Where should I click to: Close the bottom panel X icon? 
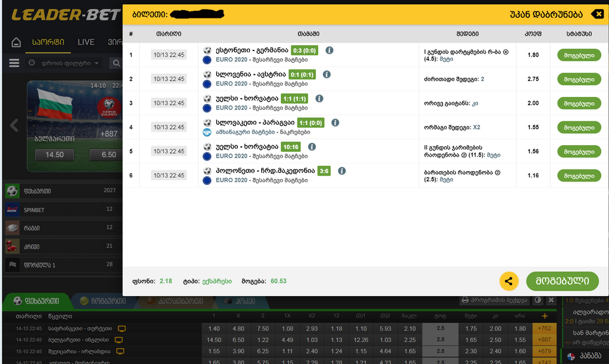[551, 300]
